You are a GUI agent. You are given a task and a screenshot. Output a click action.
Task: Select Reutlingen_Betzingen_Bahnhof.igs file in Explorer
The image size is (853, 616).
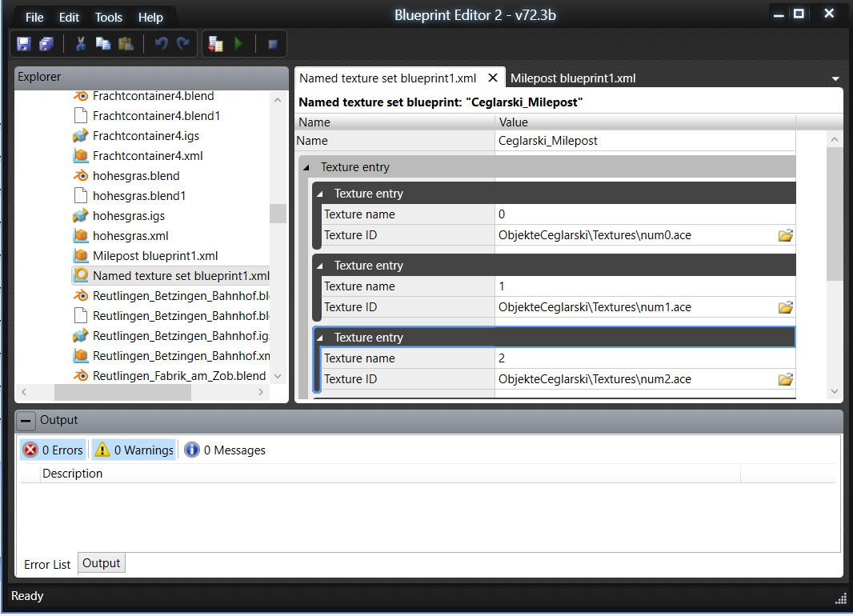pyautogui.click(x=170, y=336)
